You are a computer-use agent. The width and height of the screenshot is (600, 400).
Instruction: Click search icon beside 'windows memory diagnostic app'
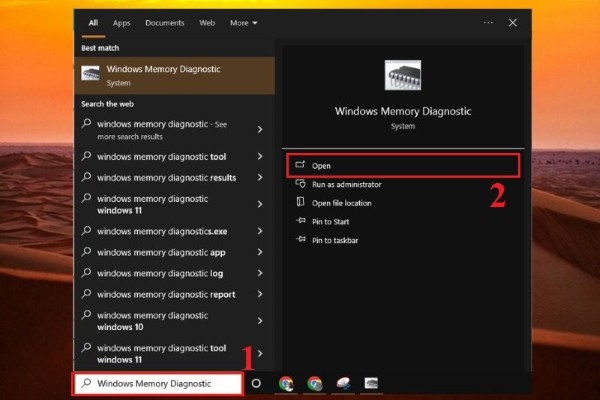pyautogui.click(x=86, y=251)
